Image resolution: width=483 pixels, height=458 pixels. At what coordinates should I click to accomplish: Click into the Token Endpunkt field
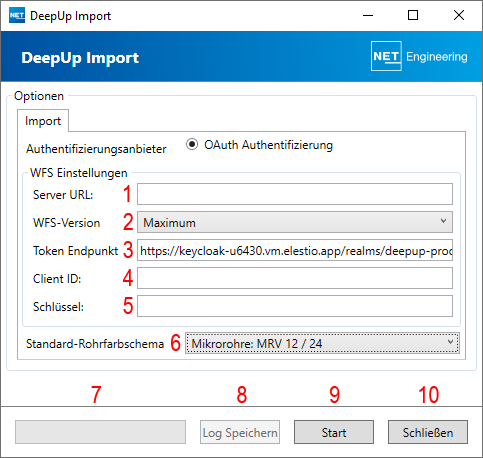[x=295, y=250]
